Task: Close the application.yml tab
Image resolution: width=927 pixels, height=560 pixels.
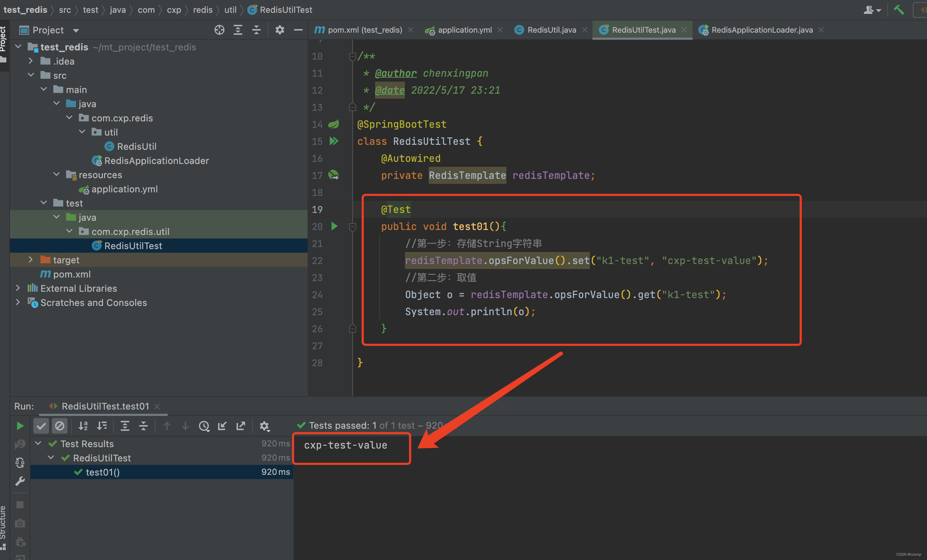Action: pos(500,30)
